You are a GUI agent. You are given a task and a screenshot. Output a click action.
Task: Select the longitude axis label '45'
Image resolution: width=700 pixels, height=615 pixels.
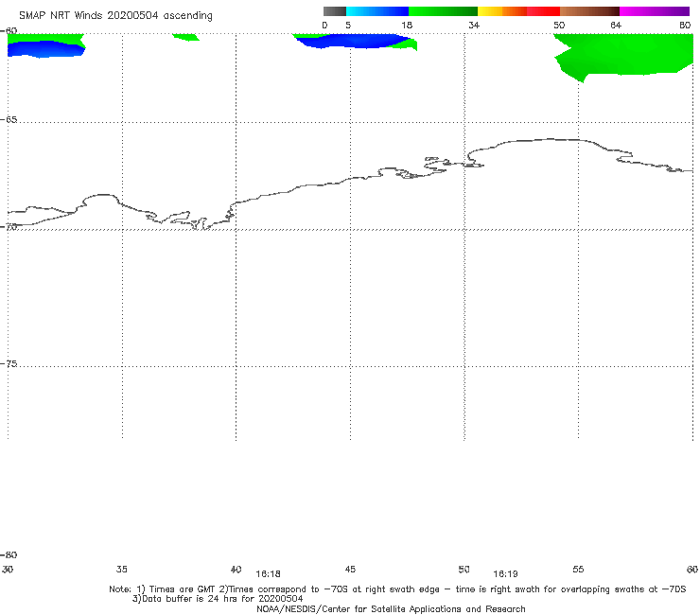point(350,570)
